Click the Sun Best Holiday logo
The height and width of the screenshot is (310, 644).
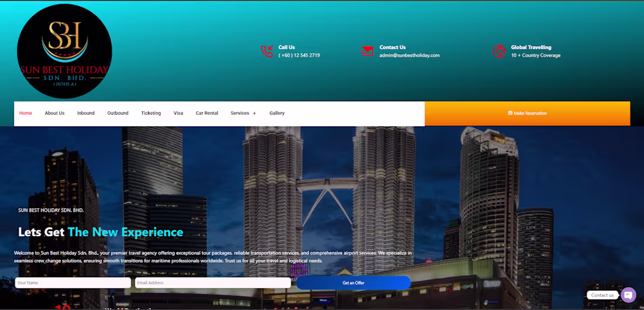pyautogui.click(x=64, y=51)
